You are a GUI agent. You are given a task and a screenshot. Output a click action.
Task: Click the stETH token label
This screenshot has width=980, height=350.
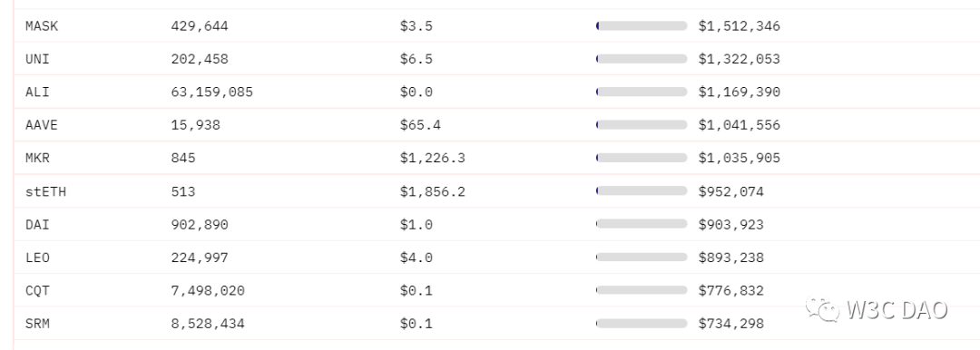click(x=45, y=192)
